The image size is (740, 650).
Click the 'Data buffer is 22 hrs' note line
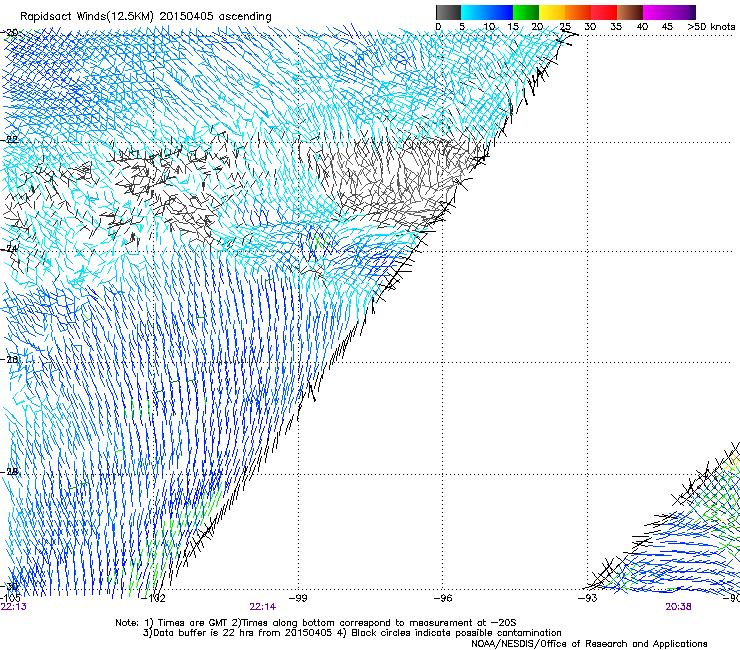click(352, 633)
